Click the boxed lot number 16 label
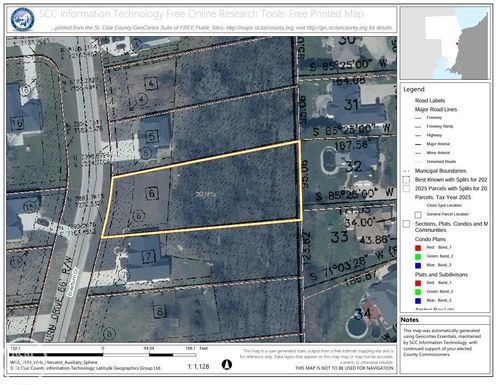Image resolution: width=500 pixels, height=385 pixels. tap(17, 124)
